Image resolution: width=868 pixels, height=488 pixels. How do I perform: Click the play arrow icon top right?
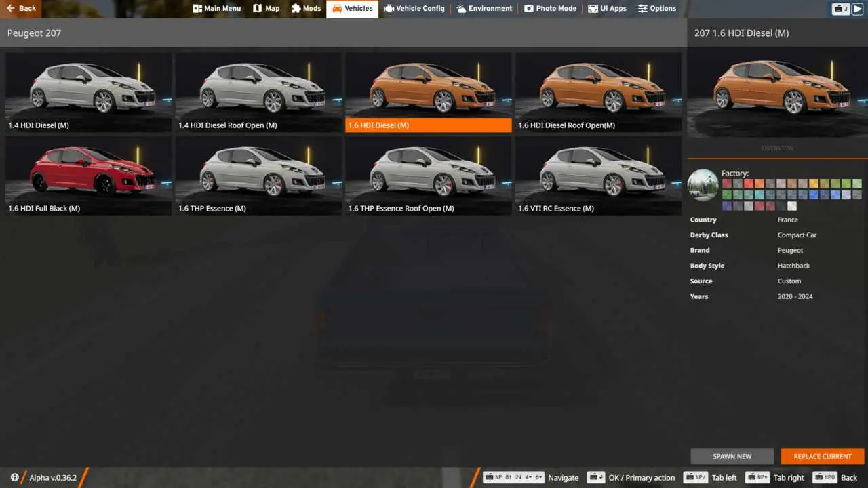857,9
